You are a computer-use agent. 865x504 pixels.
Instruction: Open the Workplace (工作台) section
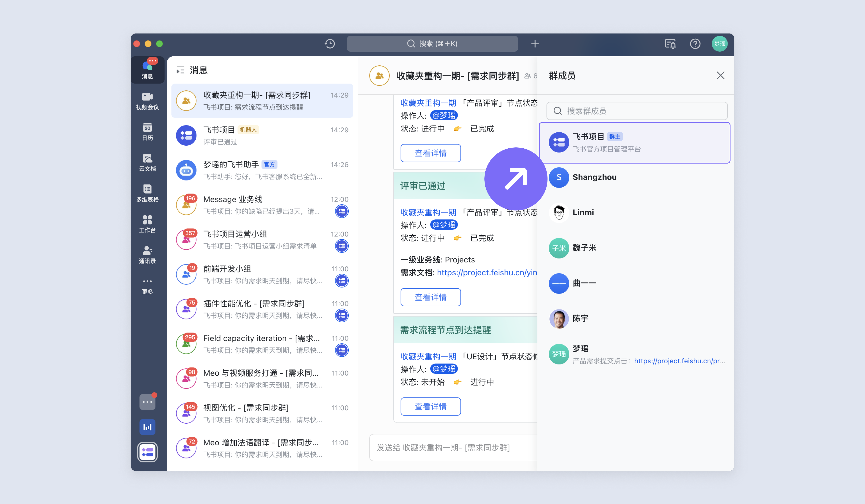pyautogui.click(x=148, y=224)
